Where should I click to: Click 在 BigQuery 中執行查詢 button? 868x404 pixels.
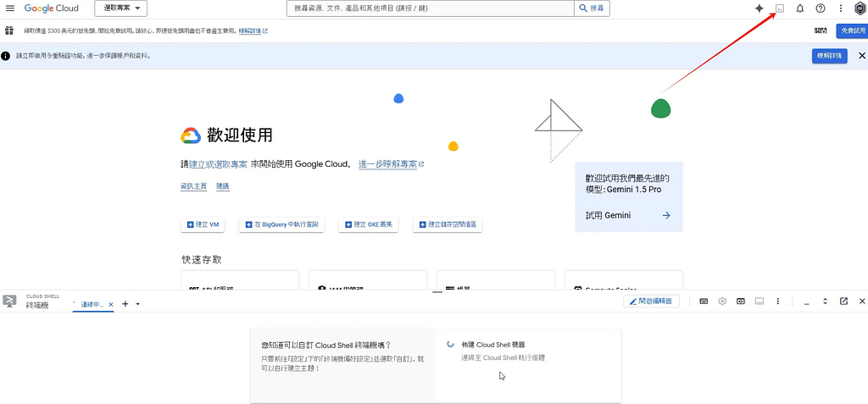[x=281, y=224]
